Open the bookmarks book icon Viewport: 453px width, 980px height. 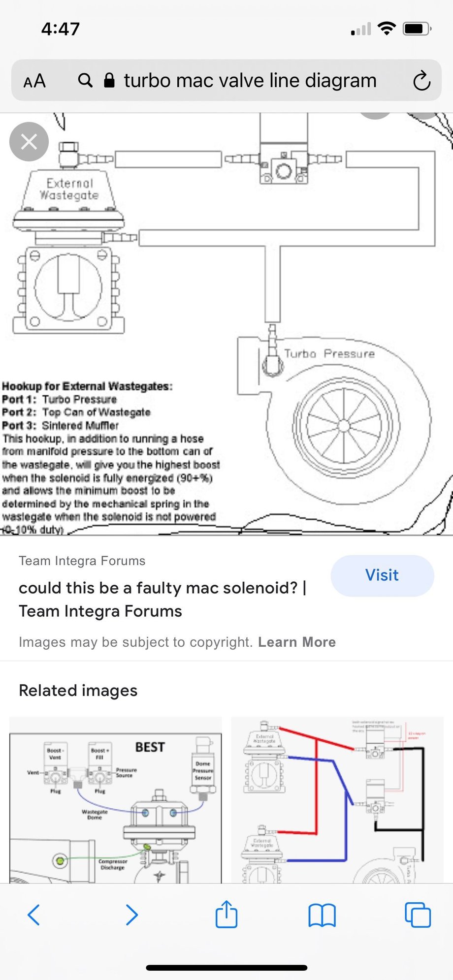322,915
